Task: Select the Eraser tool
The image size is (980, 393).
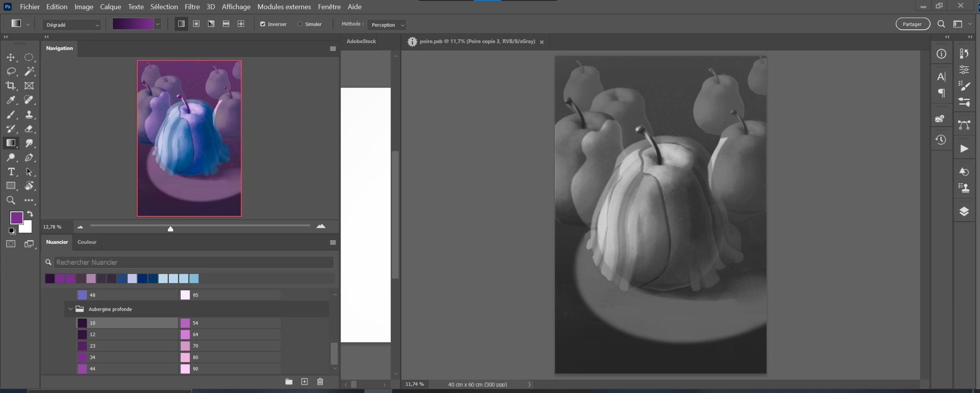Action: tap(29, 129)
